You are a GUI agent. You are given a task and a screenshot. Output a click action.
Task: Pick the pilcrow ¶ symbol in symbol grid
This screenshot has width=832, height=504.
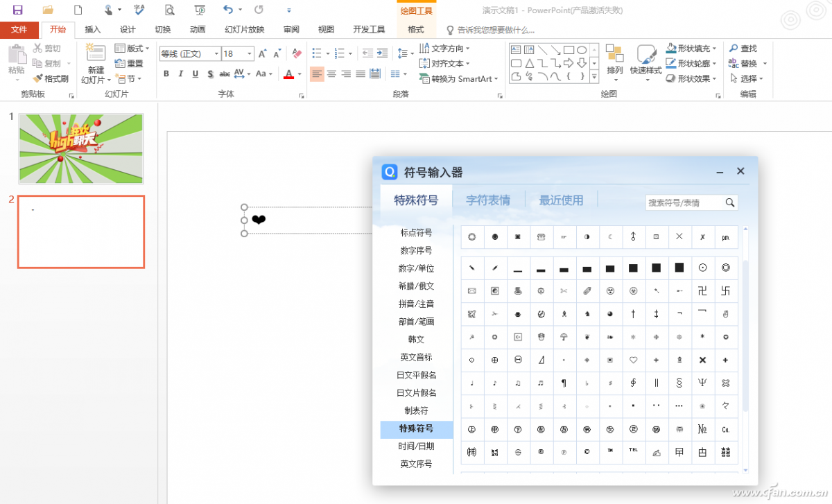coord(564,383)
